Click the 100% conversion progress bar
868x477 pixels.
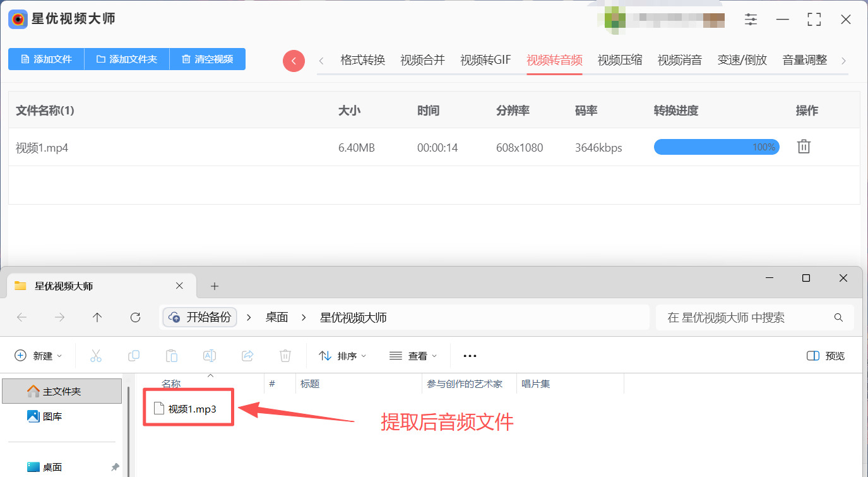[x=716, y=147]
